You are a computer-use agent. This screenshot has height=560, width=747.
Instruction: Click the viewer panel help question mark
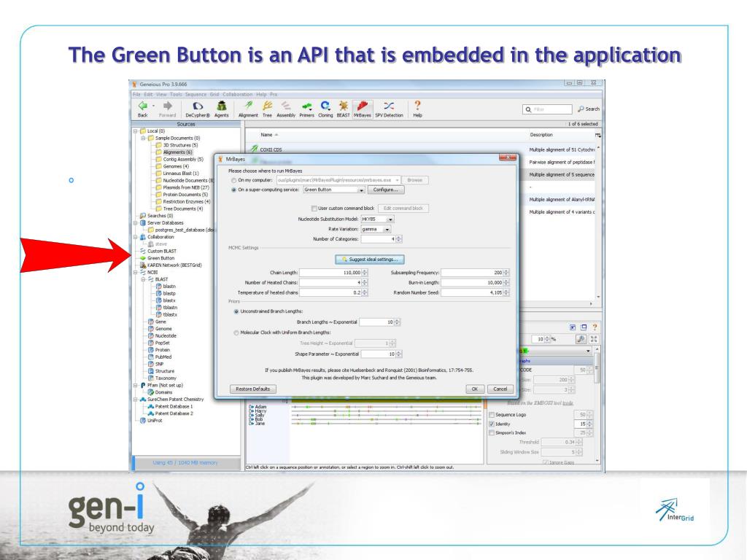pos(595,327)
